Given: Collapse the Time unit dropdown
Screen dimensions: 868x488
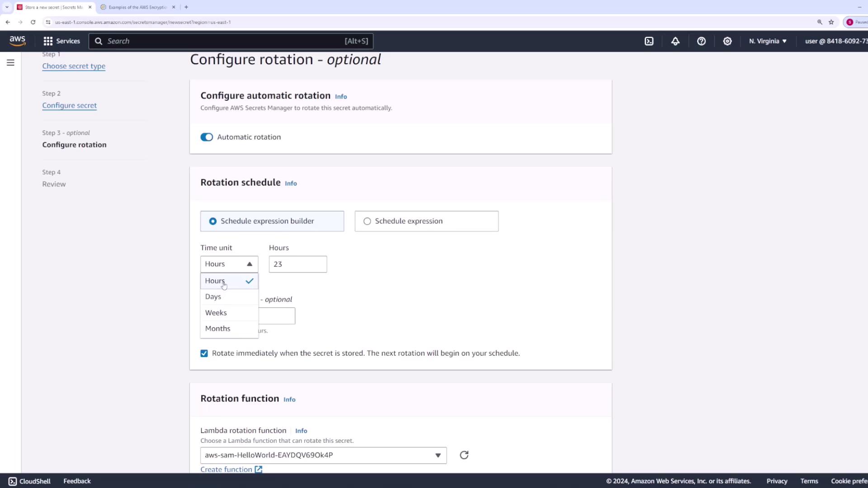Looking at the screenshot, I should pyautogui.click(x=229, y=264).
